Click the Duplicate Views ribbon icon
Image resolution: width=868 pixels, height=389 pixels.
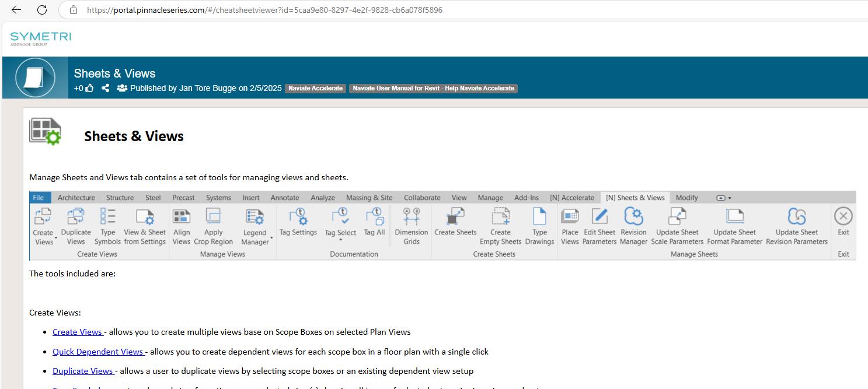[76, 217]
